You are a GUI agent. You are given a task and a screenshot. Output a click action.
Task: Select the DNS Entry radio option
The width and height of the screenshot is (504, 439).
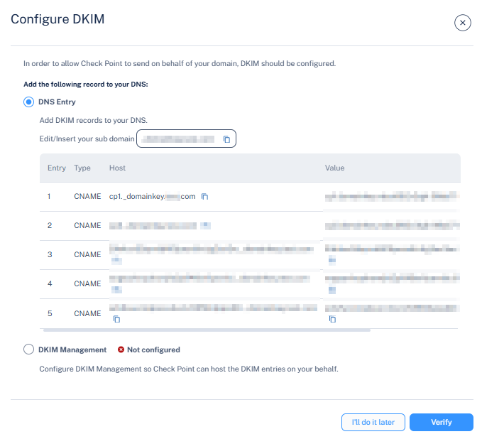tap(29, 102)
